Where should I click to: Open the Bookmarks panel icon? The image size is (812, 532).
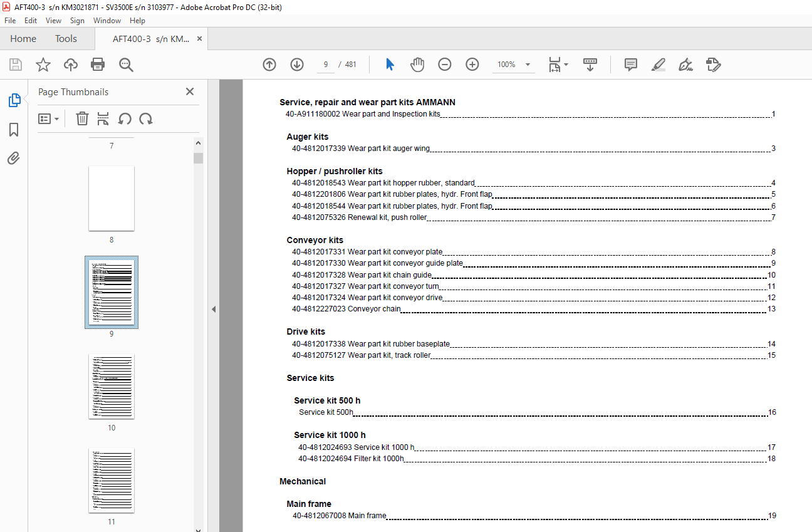tap(14, 130)
